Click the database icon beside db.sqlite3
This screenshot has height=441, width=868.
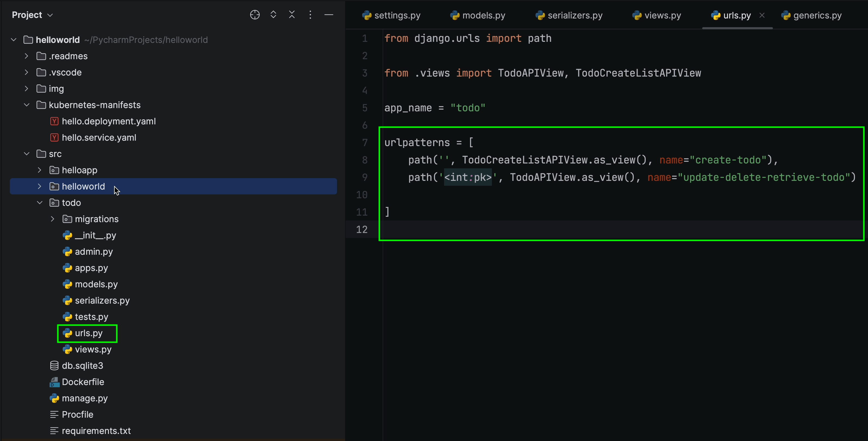[54, 366]
